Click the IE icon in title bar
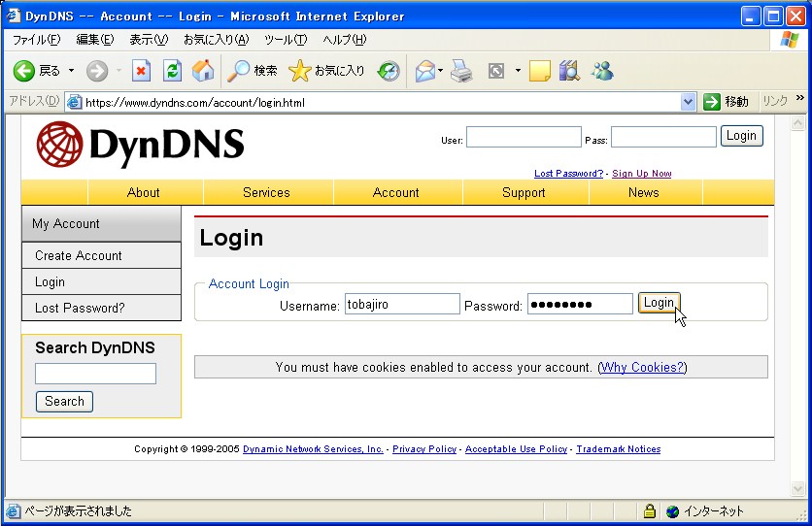 click(14, 16)
